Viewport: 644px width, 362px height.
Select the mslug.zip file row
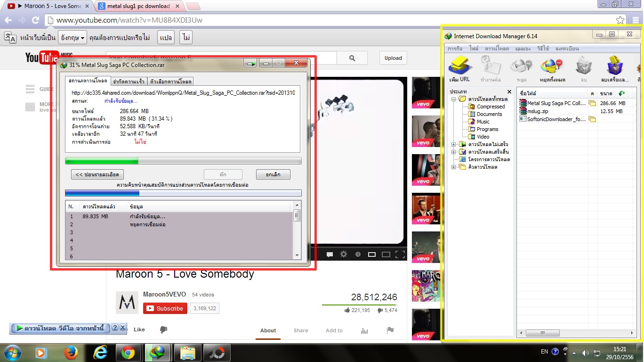[x=576, y=111]
